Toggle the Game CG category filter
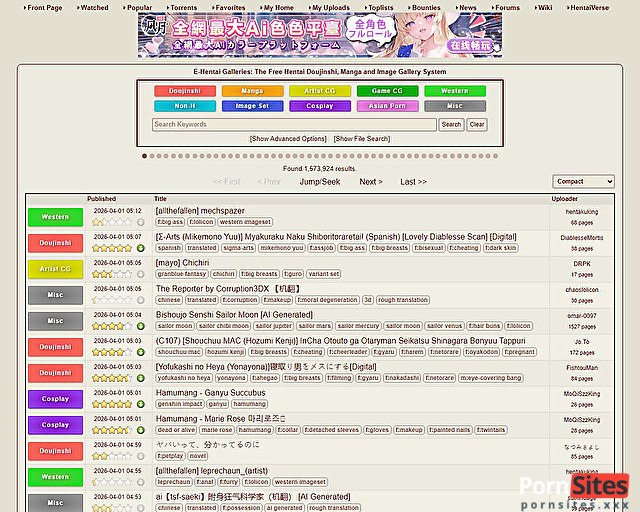Viewport: 640px width, 512px height. pyautogui.click(x=387, y=91)
